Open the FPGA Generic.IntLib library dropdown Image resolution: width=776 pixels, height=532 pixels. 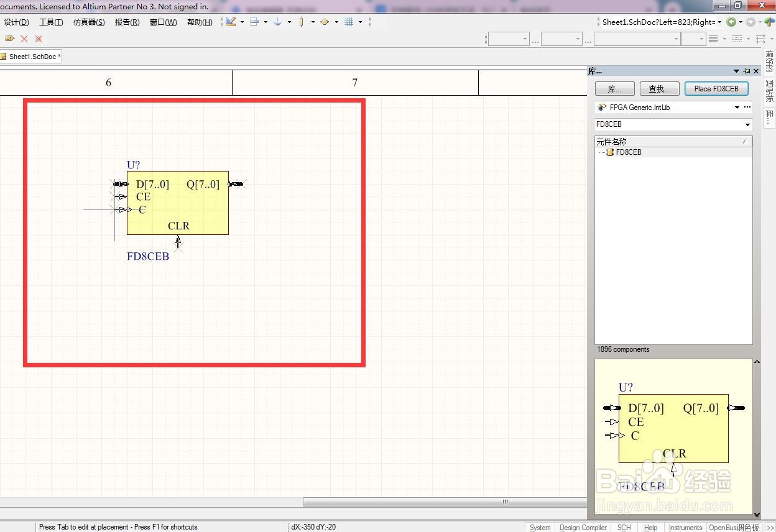(737, 108)
